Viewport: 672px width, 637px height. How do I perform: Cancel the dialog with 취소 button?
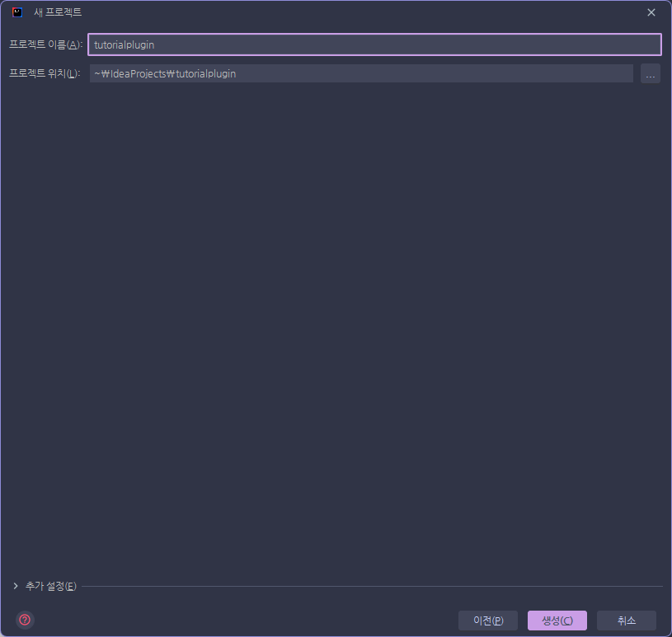627,621
